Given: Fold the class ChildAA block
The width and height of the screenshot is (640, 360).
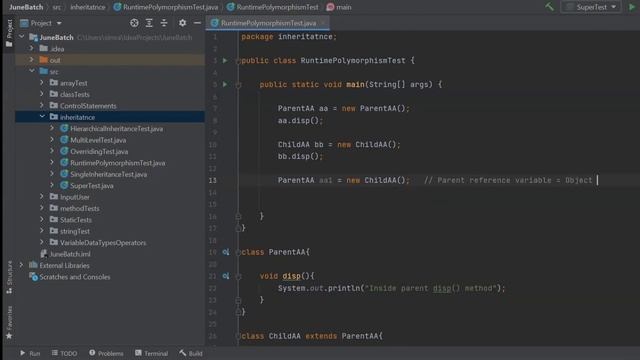Looking at the screenshot, I should pyautogui.click(x=238, y=336).
